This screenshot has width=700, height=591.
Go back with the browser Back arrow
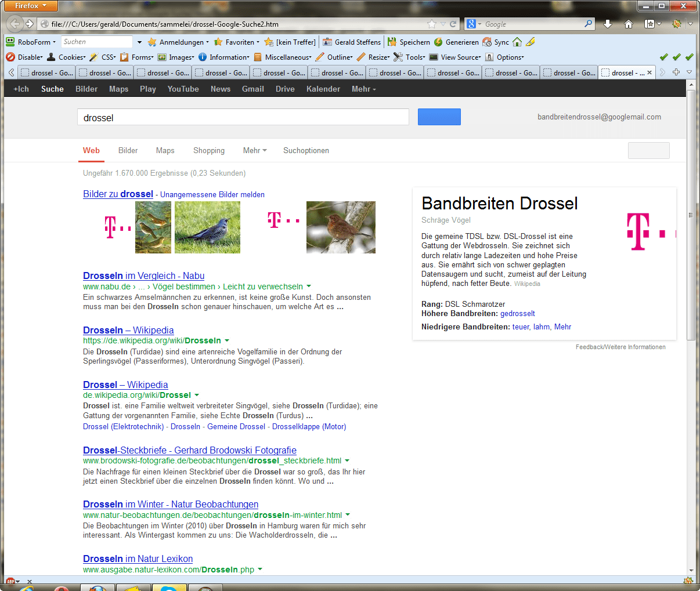(16, 24)
